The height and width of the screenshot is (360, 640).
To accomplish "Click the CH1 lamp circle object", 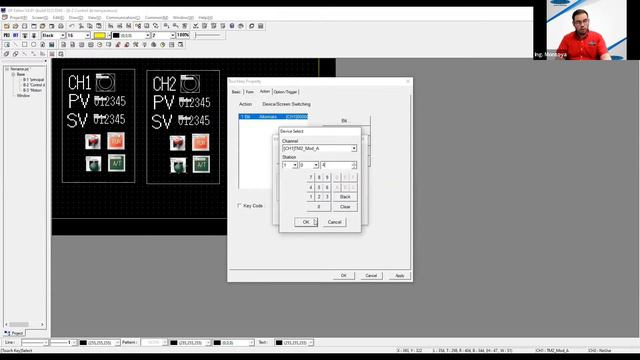I will pyautogui.click(x=105, y=82).
